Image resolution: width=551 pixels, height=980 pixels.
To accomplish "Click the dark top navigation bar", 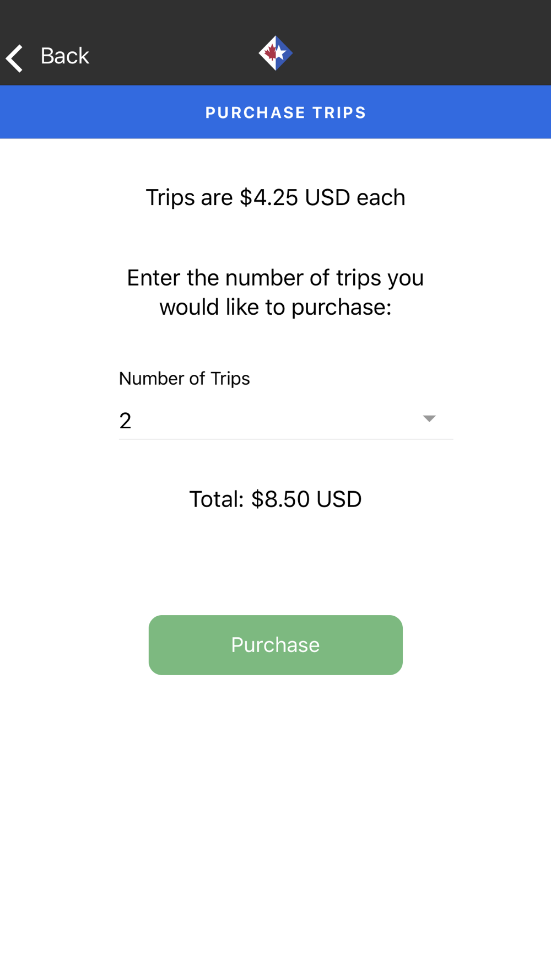I will tap(275, 43).
